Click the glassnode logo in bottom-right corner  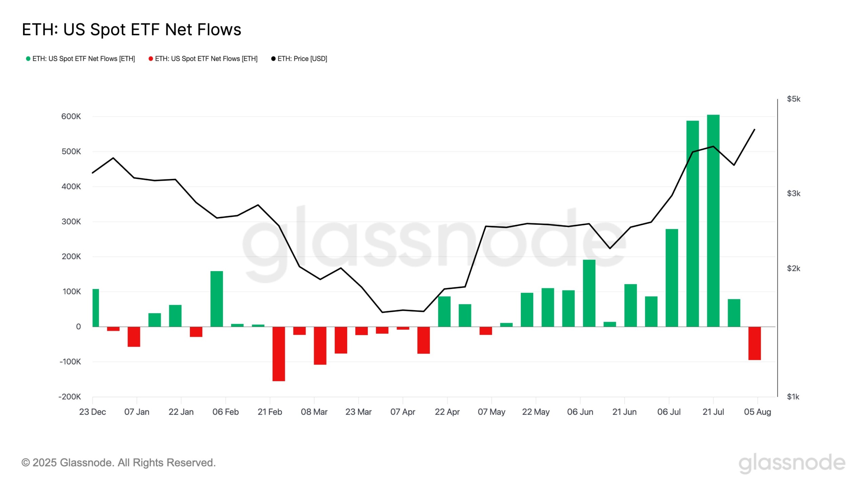coord(791,463)
